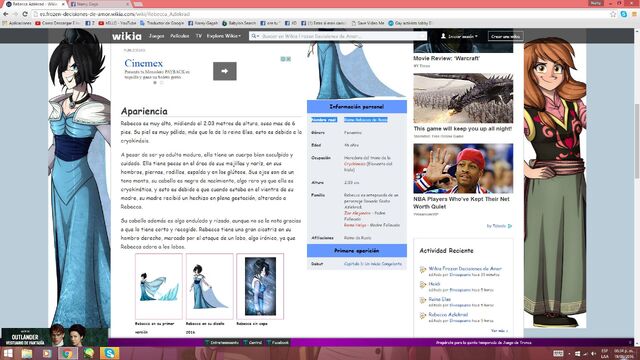Screen dimensions: 640x360
Task: Click the Crear una wiki button
Action: [505, 36]
